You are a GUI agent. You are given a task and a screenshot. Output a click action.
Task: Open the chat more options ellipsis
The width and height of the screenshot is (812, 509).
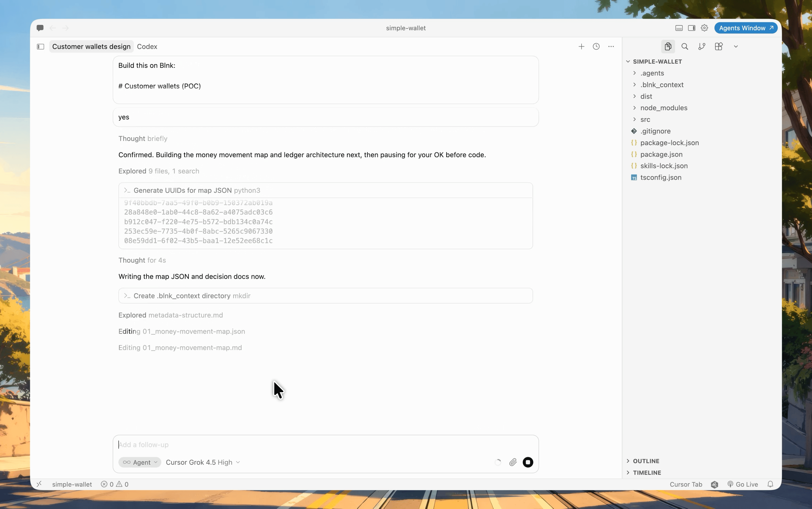611,46
